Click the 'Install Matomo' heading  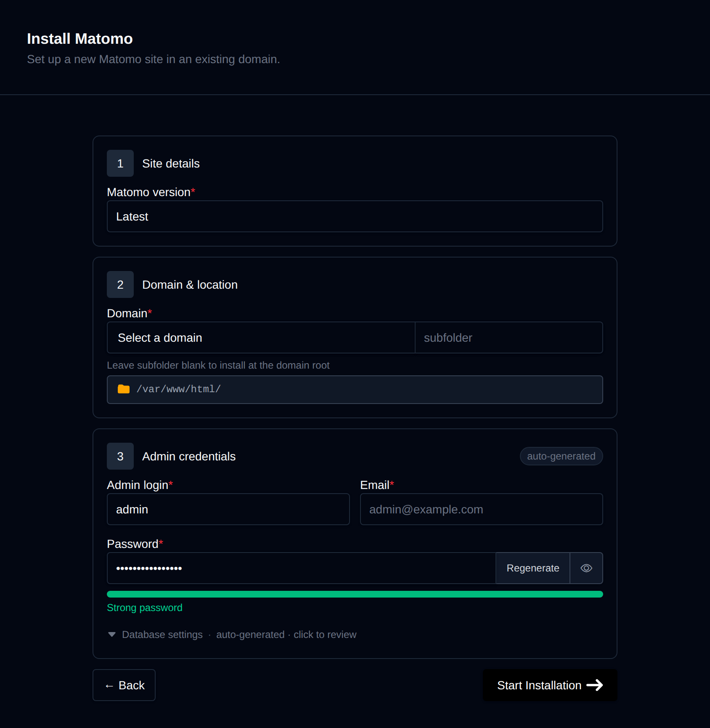80,39
